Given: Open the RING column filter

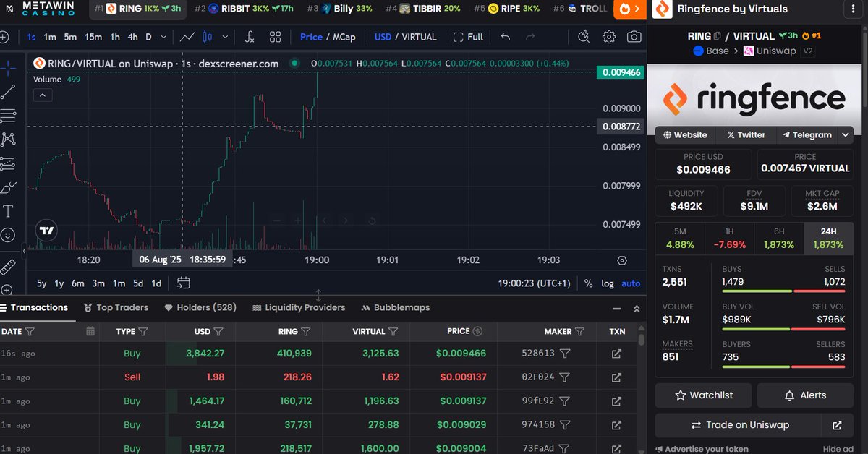Looking at the screenshot, I should click(x=306, y=331).
